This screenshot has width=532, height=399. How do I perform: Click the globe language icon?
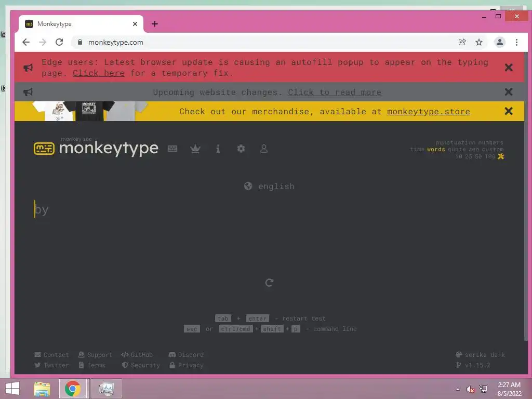[x=248, y=186]
